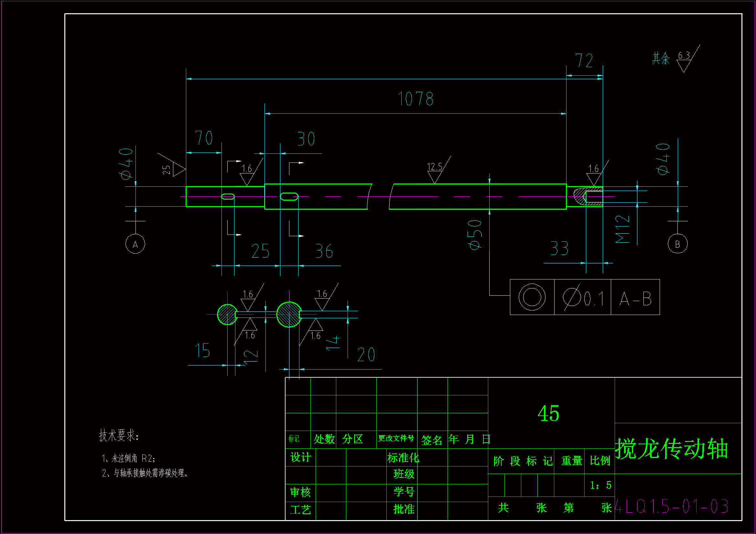Select the φ50 diameter dimension text
The height and width of the screenshot is (534, 756).
pos(475,235)
